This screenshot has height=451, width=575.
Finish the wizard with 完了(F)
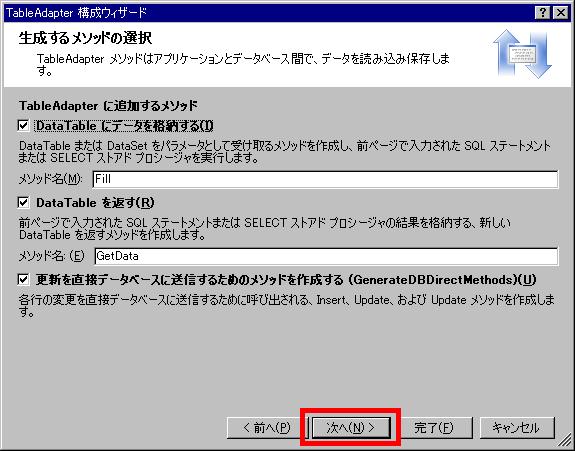[x=433, y=428]
